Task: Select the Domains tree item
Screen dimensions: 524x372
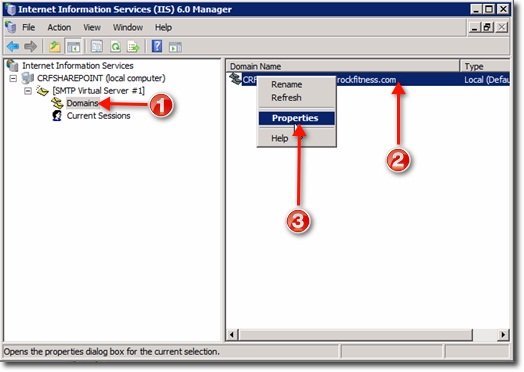Action: click(82, 103)
